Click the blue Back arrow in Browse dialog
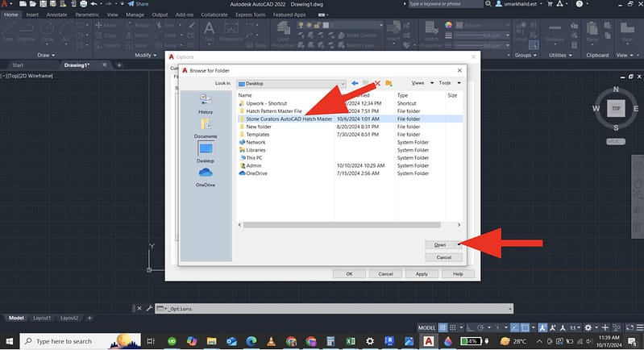 pos(355,83)
